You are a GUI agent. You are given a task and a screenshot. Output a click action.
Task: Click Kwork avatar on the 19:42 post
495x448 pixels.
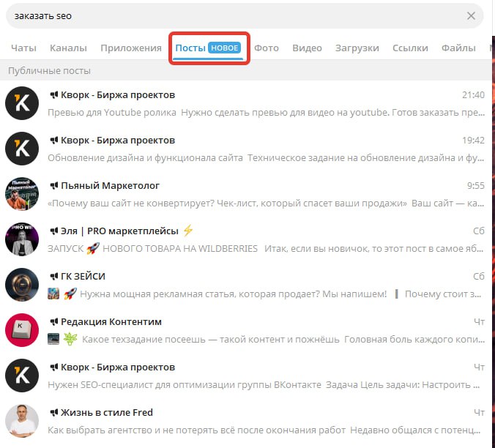pyautogui.click(x=22, y=149)
